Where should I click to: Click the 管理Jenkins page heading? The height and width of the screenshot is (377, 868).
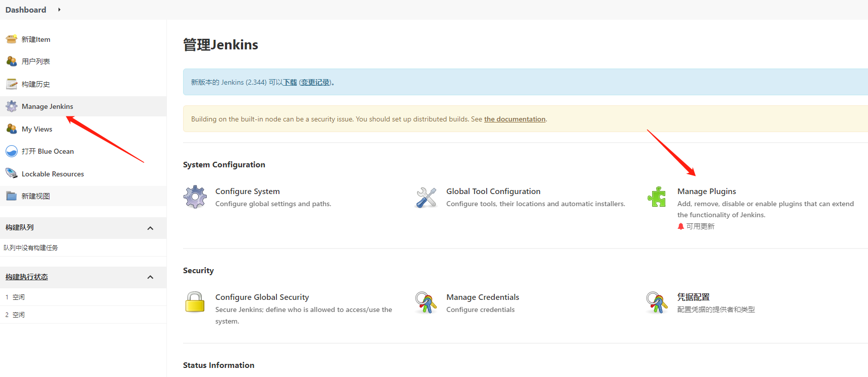220,45
